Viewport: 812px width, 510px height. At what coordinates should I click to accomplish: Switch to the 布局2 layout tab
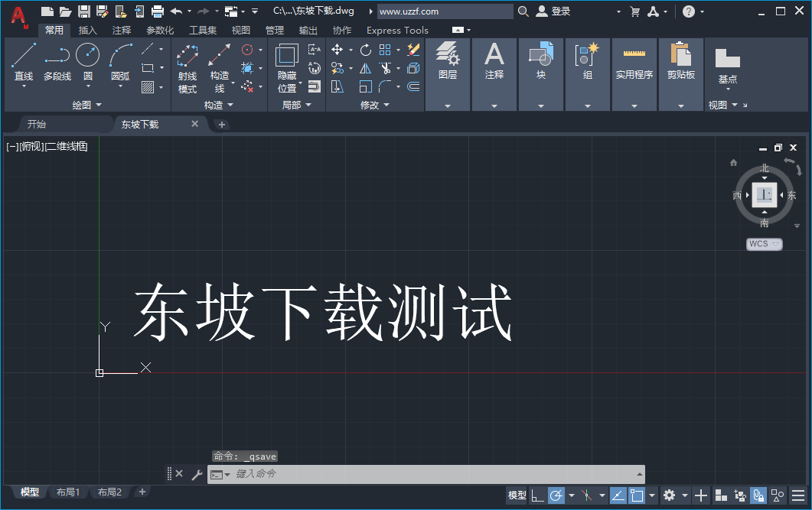click(109, 492)
